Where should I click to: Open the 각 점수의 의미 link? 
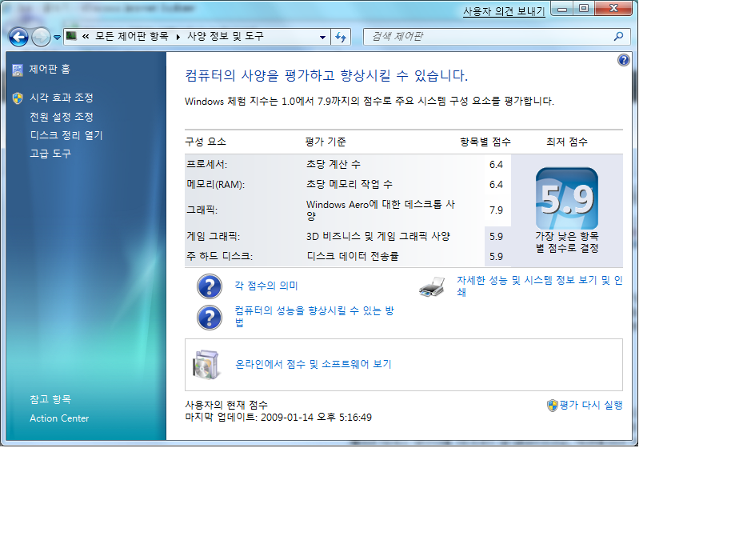266,286
